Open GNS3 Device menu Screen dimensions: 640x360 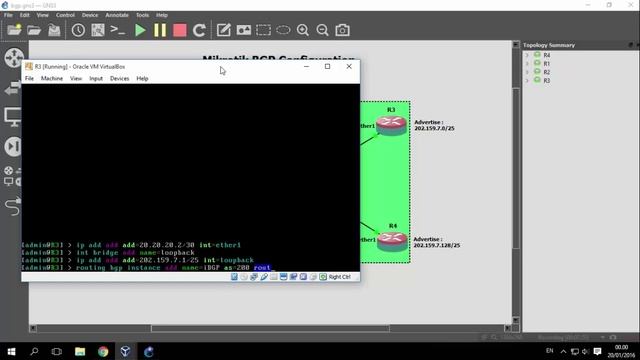pyautogui.click(x=90, y=15)
